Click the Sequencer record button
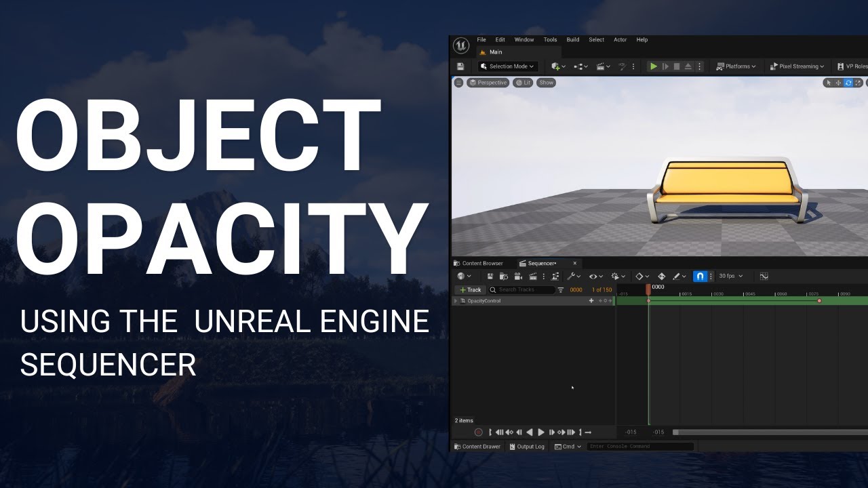868x488 pixels. click(x=479, y=432)
